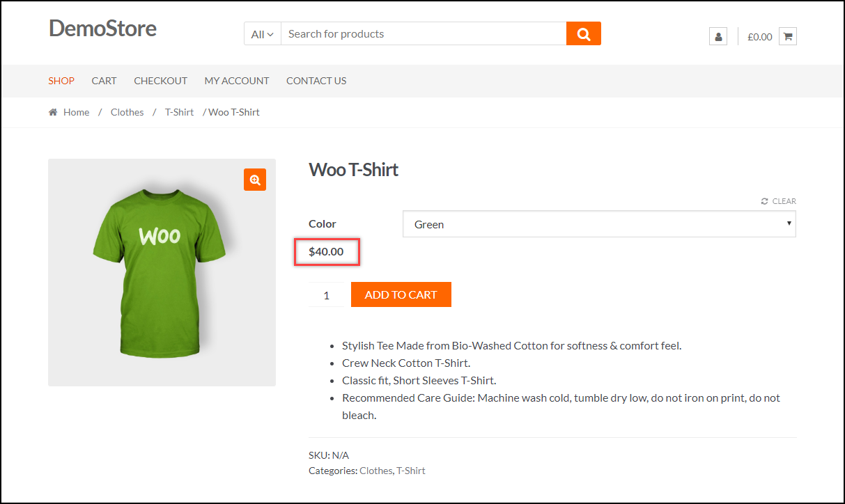
Task: Click the Home breadcrumb house icon
Action: coord(53,112)
